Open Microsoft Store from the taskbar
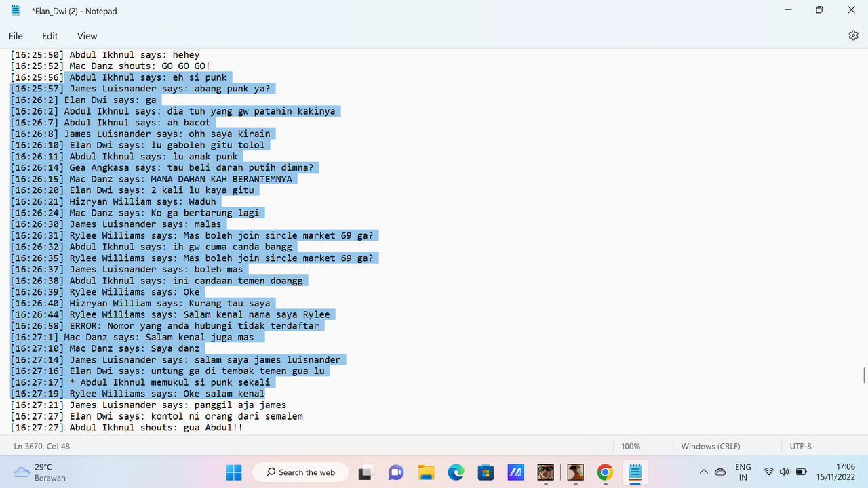 coord(486,472)
